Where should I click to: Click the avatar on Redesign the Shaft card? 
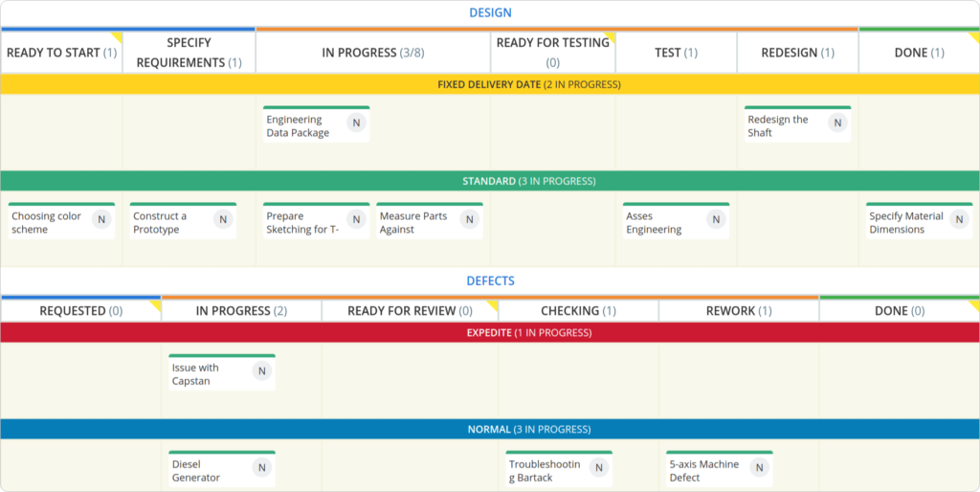837,123
